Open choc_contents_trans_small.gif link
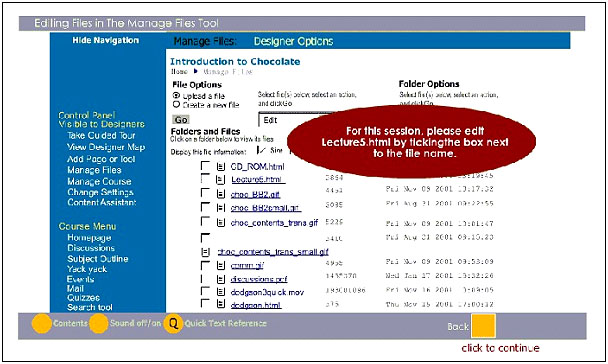608x364 pixels. (273, 252)
